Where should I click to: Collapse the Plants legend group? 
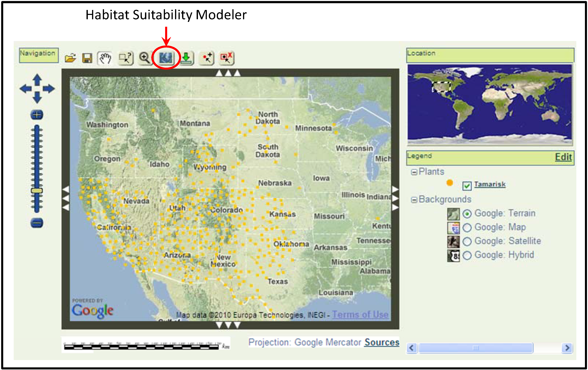(x=414, y=172)
